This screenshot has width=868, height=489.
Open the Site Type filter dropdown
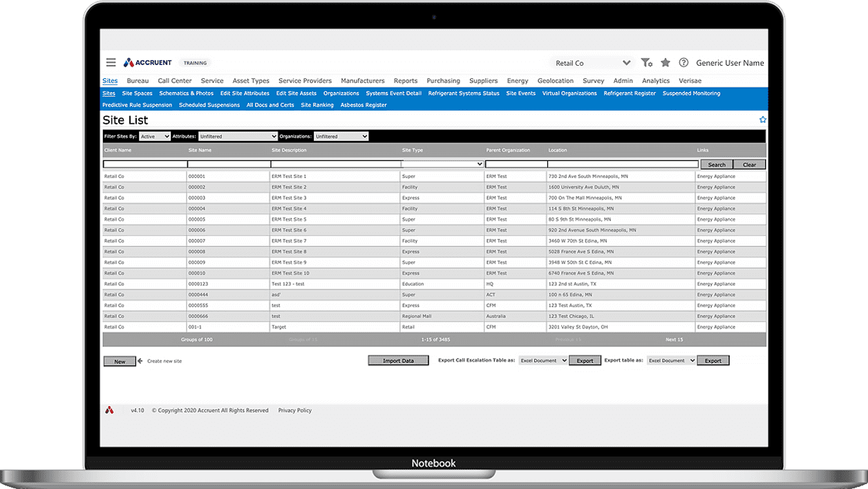coord(443,164)
